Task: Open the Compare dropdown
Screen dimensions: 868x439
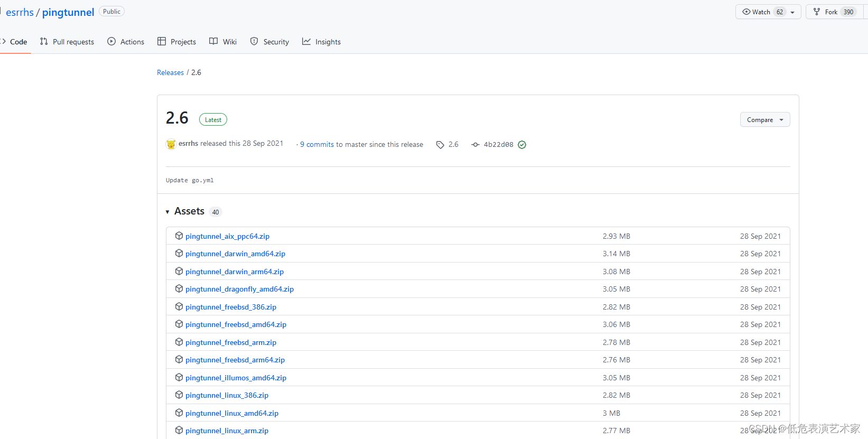Action: 765,120
